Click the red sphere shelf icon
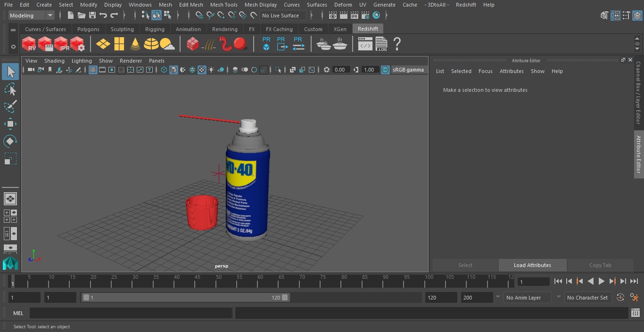This screenshot has height=332, width=644. tap(240, 44)
